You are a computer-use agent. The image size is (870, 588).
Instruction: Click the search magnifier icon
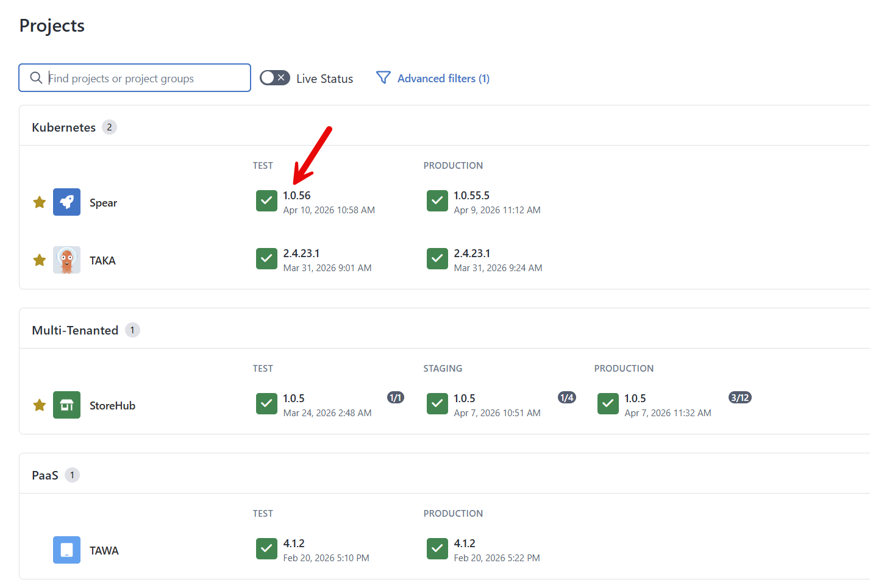coord(35,77)
